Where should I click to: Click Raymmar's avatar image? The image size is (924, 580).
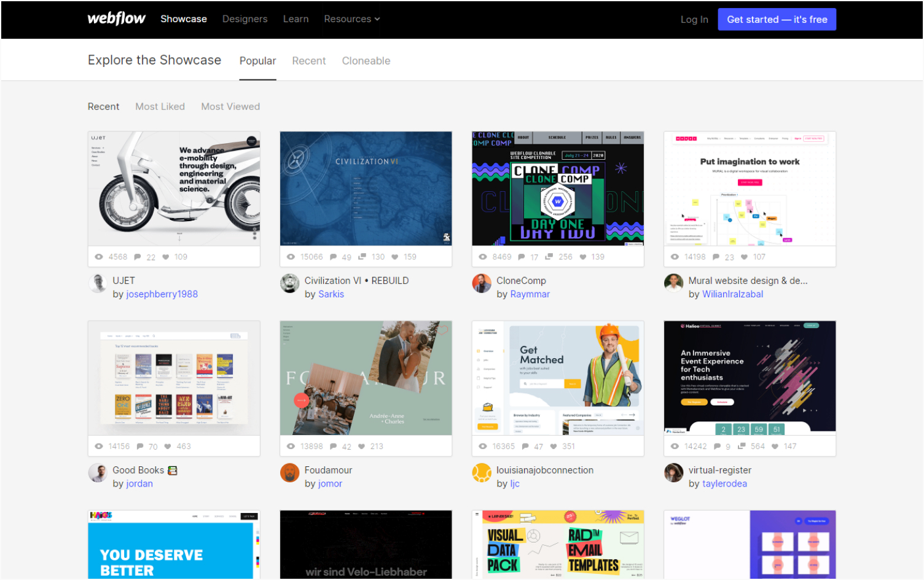(x=482, y=283)
